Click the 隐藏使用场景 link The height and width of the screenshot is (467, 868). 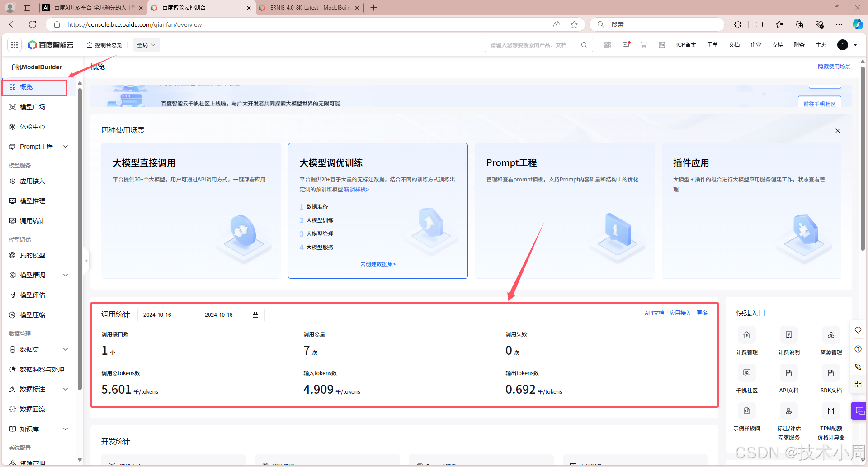[x=834, y=67]
